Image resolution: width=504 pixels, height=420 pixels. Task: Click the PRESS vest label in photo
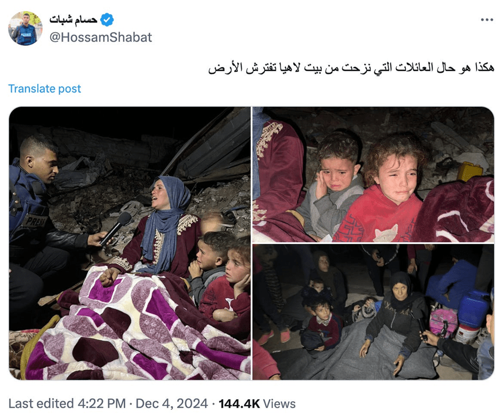point(35,220)
